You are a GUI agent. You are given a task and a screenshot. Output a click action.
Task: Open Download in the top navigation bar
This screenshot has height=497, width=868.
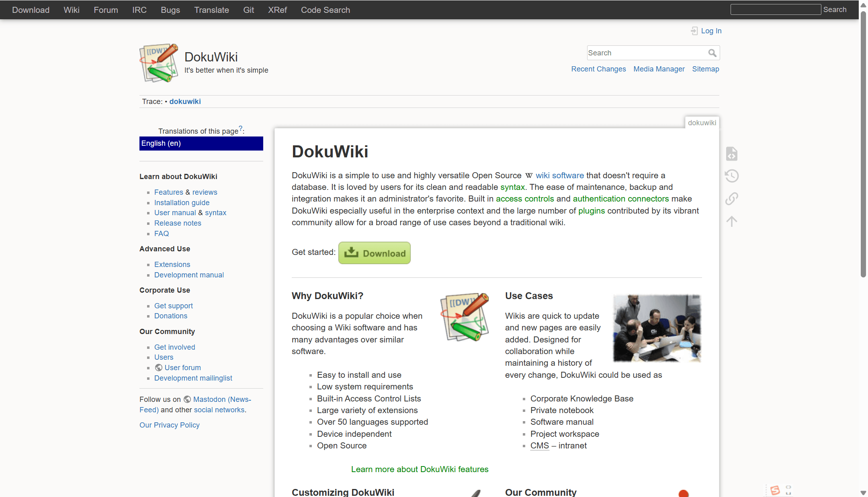pyautogui.click(x=31, y=10)
